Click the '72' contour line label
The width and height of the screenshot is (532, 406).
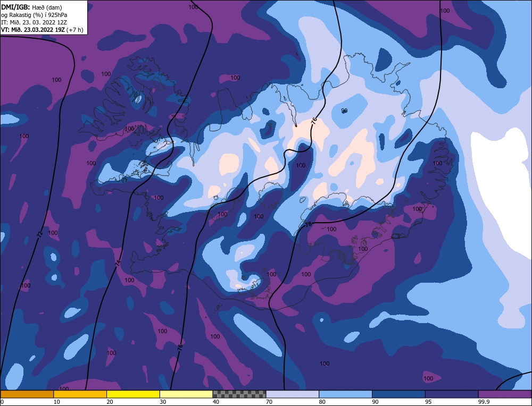coord(40,233)
